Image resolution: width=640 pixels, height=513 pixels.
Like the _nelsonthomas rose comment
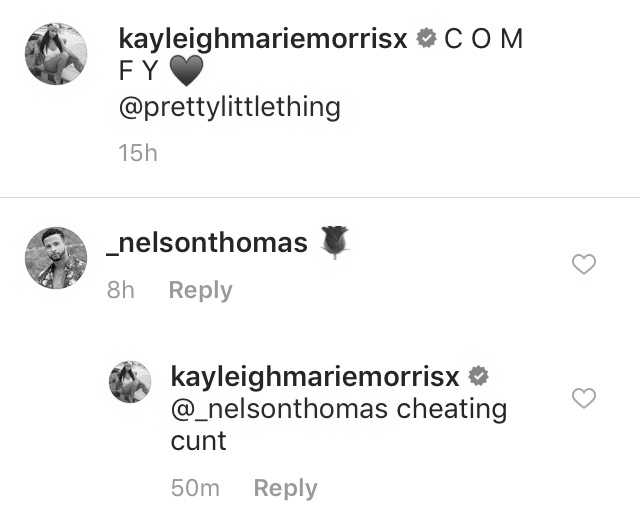click(x=584, y=264)
